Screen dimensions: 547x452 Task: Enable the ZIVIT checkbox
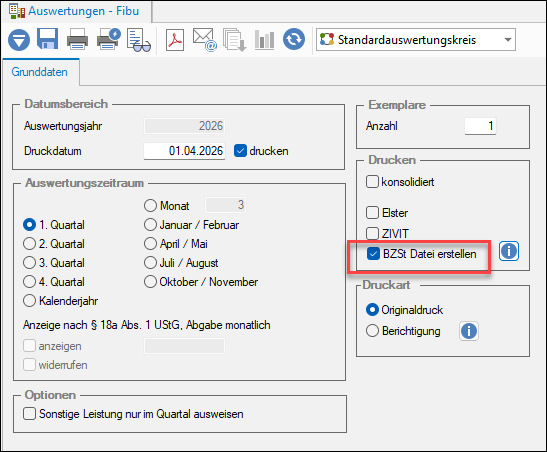(x=372, y=233)
